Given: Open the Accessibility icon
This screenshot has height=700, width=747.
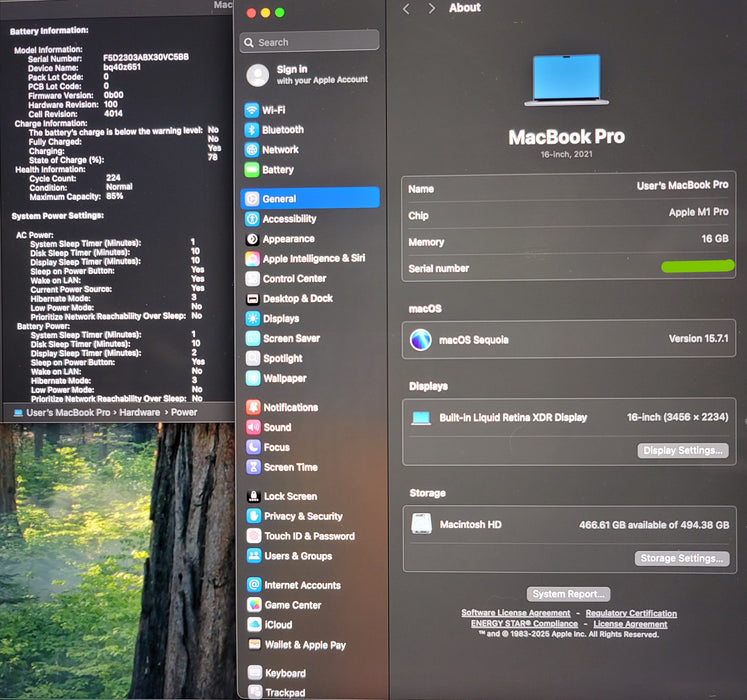Looking at the screenshot, I should click(x=252, y=219).
